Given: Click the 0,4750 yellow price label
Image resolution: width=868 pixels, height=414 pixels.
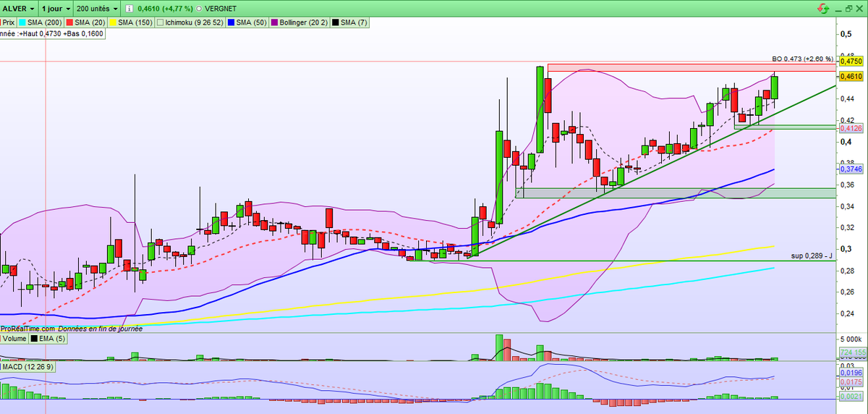Looking at the screenshot, I should pyautogui.click(x=851, y=62).
